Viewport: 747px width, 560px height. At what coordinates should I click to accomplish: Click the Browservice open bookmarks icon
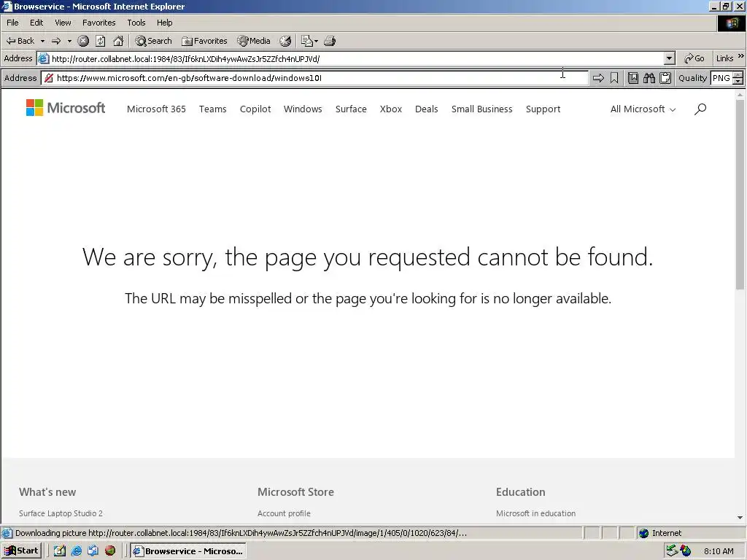(x=633, y=78)
